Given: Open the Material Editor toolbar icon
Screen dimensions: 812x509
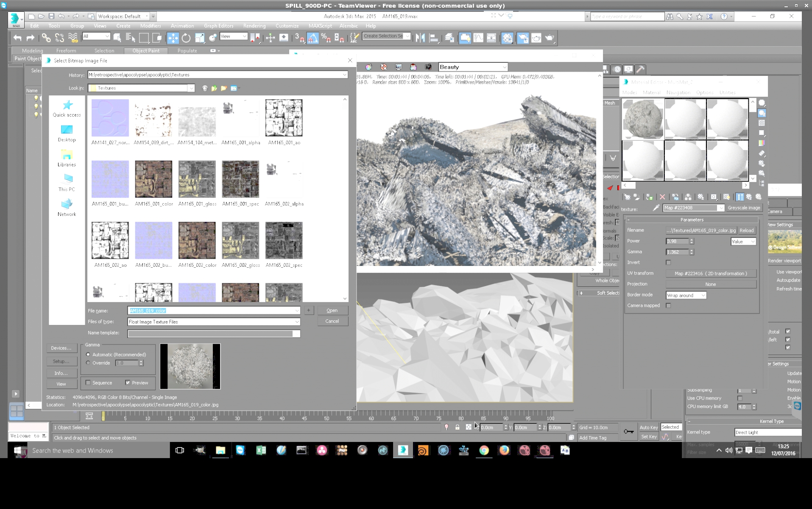Looking at the screenshot, I should coord(507,38).
